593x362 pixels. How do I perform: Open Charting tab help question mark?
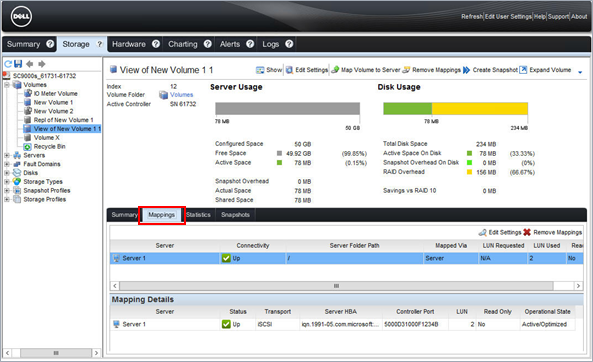pos(208,44)
